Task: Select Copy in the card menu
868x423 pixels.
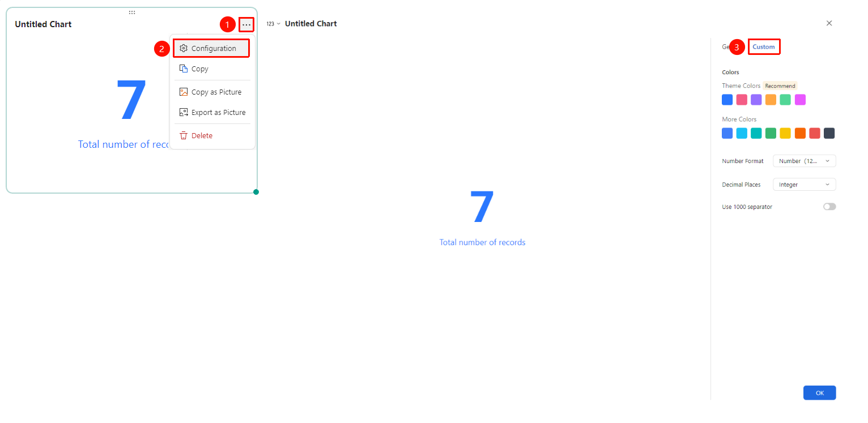Action: 211,69
